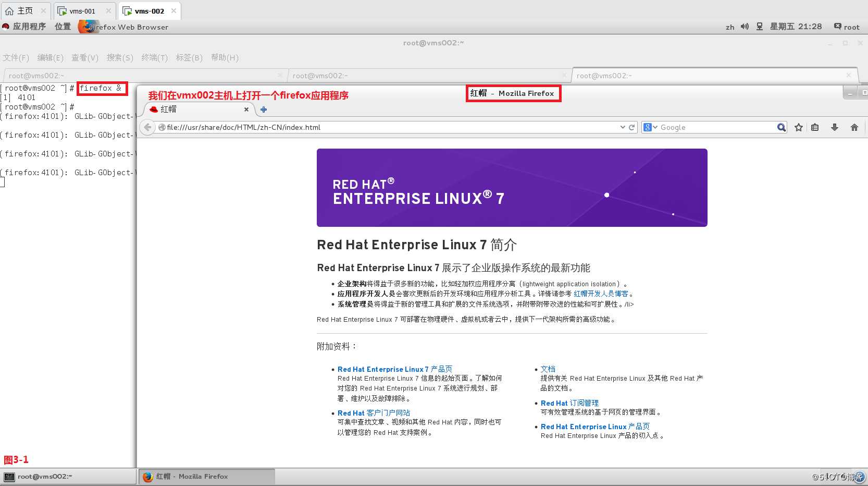Switch to root@vms002 terminal taskbar button
The image size is (868, 486).
[x=69, y=477]
